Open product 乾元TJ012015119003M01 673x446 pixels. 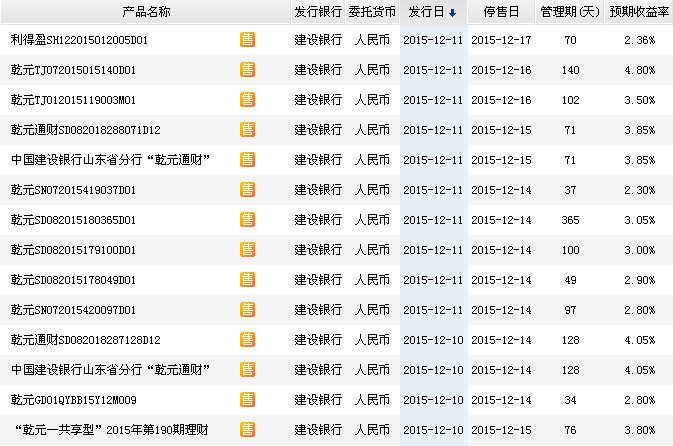(x=73, y=100)
